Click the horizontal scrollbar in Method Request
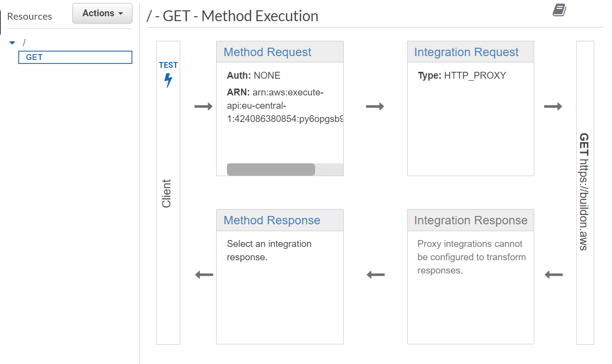Screen dimensions: 612x364 pyautogui.click(x=271, y=169)
